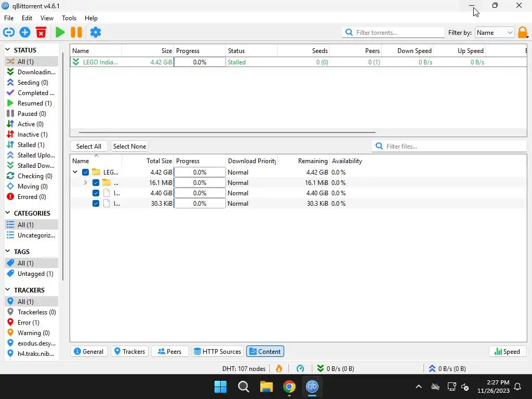Click the Select All button
Screen dimensions: 532x399
coord(88,146)
